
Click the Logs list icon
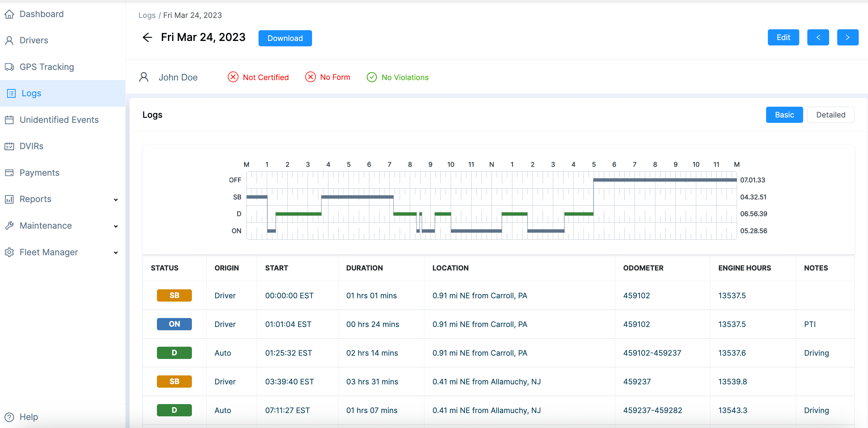(x=11, y=93)
